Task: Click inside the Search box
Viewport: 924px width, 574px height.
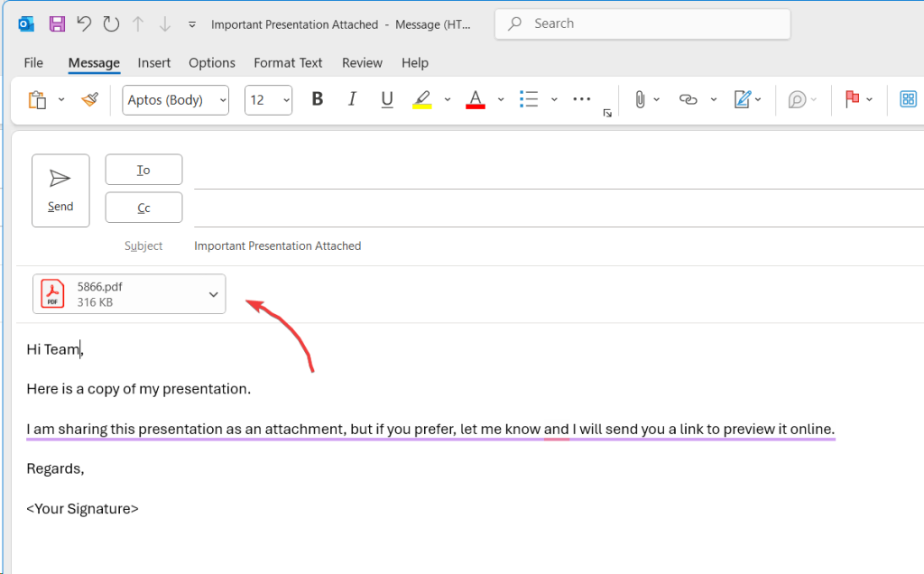Action: [x=642, y=23]
